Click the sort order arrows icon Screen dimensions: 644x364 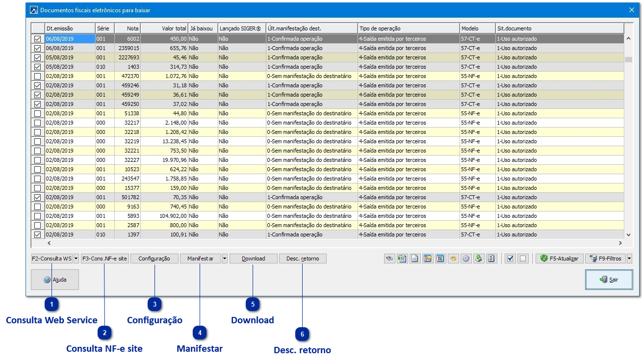pyautogui.click(x=440, y=259)
